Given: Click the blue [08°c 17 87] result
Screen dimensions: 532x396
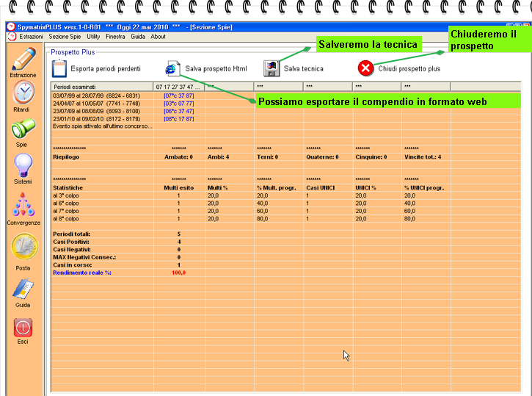Looking at the screenshot, I should pyautogui.click(x=179, y=119).
